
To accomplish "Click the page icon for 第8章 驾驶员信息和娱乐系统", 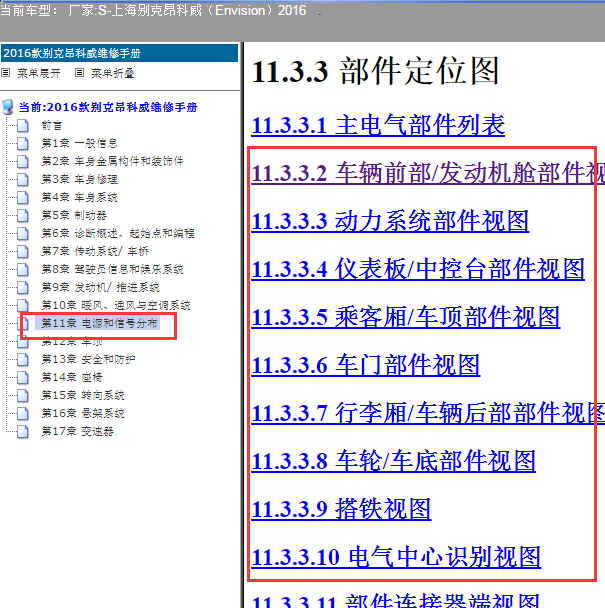I will pos(22,269).
